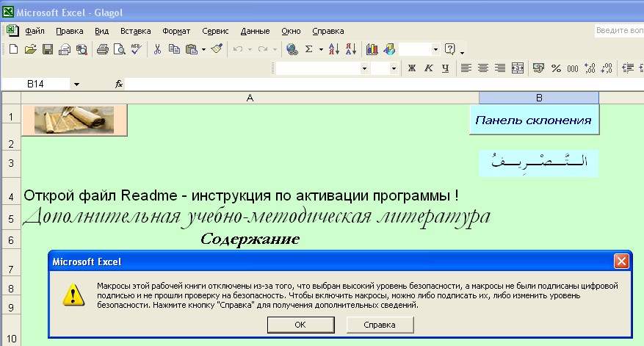644x346 pixels.
Task: Paste using the clipboard icon
Action: 192,49
